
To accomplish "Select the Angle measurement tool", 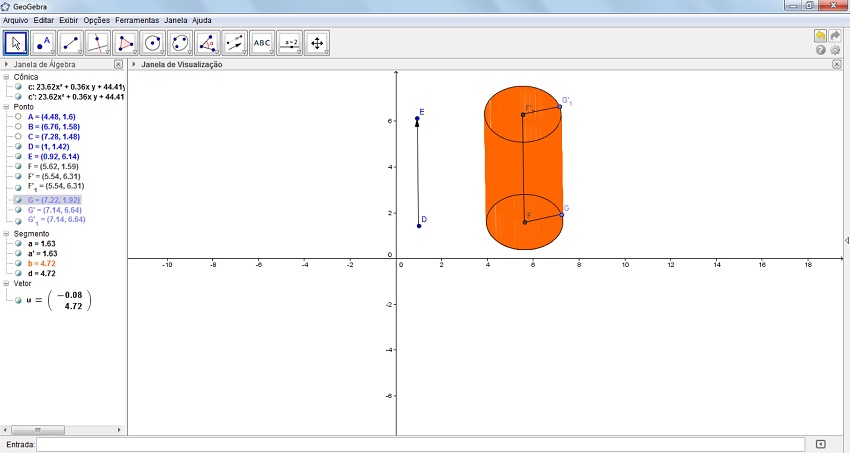I will [x=207, y=43].
